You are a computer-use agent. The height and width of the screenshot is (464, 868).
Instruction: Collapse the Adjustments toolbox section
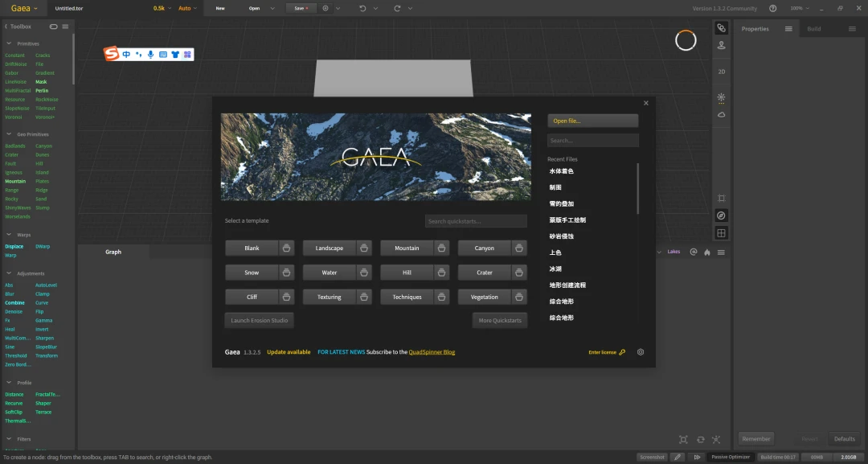pyautogui.click(x=9, y=273)
